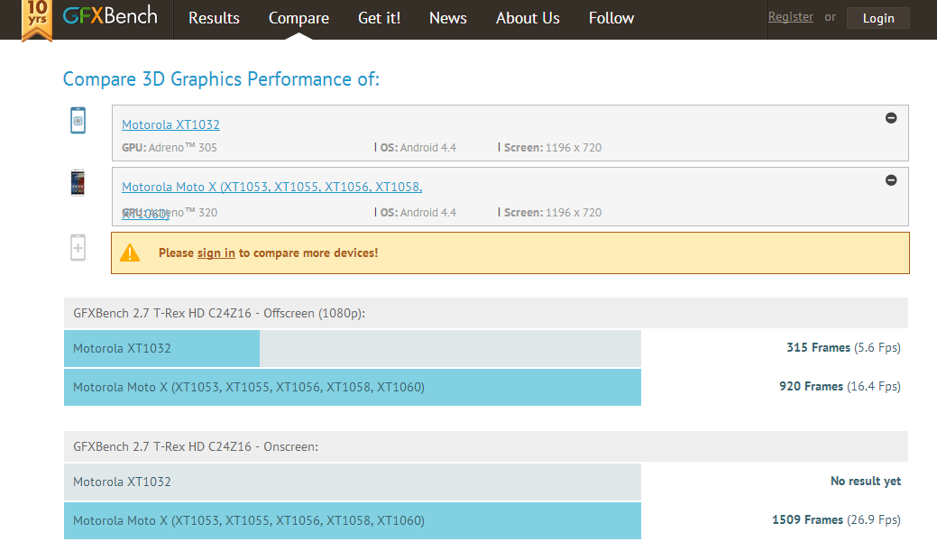The width and height of the screenshot is (937, 560).
Task: Click the XT1032 screen resolution text
Action: tap(553, 148)
